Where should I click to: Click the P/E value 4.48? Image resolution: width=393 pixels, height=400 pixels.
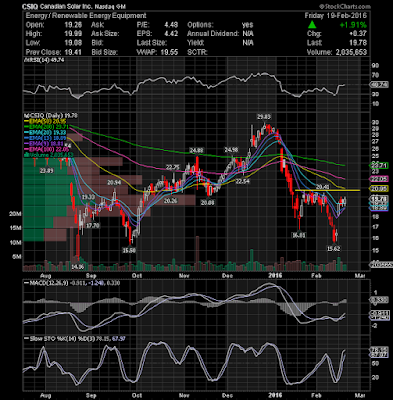[x=171, y=25]
